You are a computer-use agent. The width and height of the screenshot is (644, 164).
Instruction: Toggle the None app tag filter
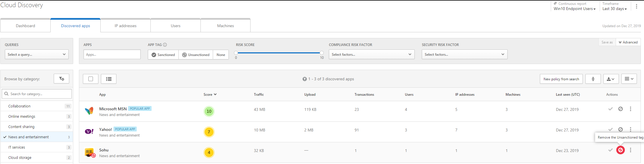221,55
